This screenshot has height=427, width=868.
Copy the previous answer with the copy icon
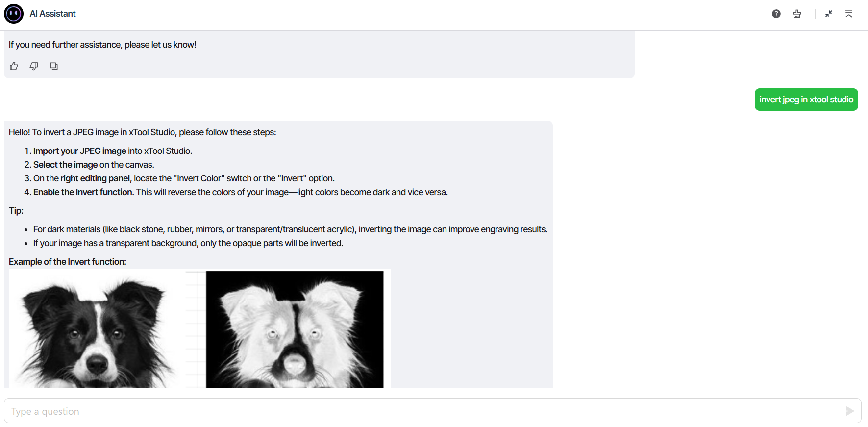tap(54, 66)
